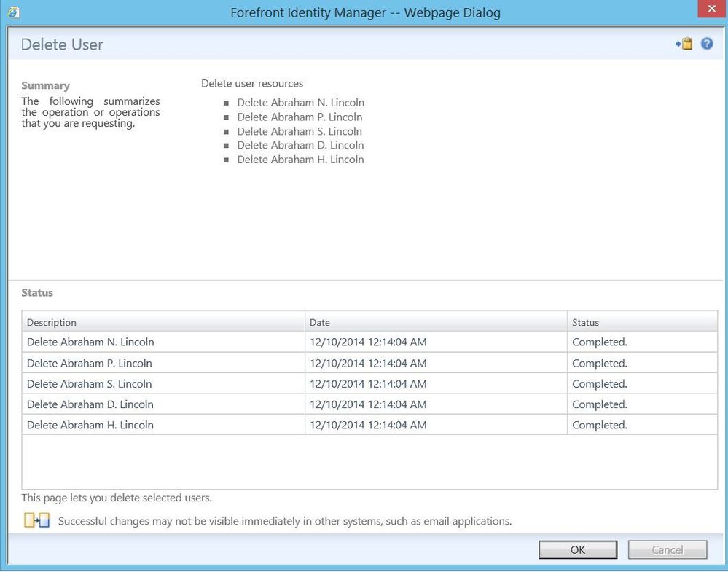This screenshot has width=728, height=572.
Task: Open the blue help question mark icon
Action: pos(707,44)
